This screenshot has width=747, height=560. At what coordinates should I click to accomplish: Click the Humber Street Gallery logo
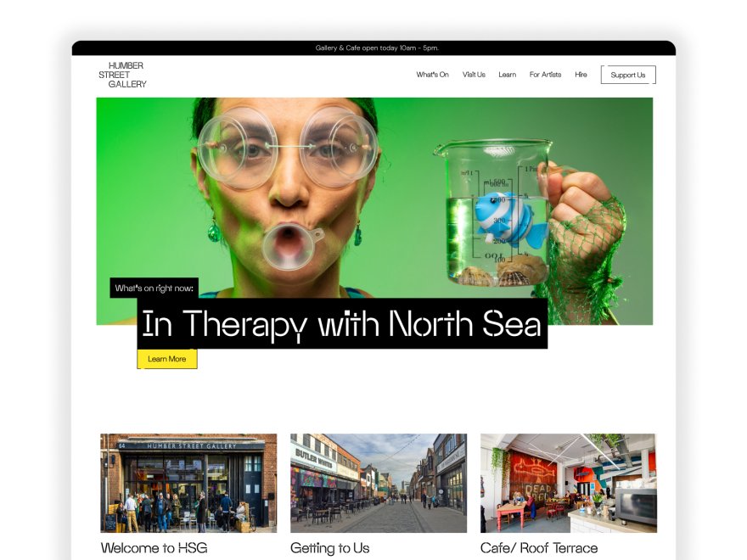[x=123, y=75]
